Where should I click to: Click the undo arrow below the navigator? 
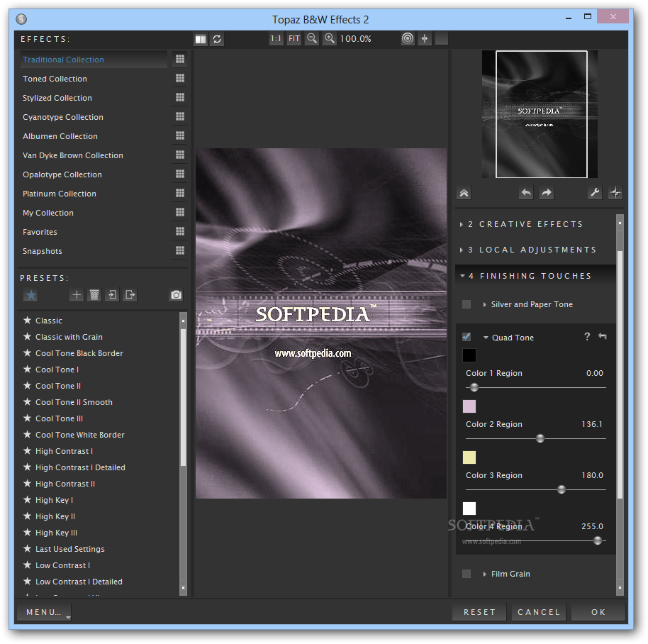[526, 193]
